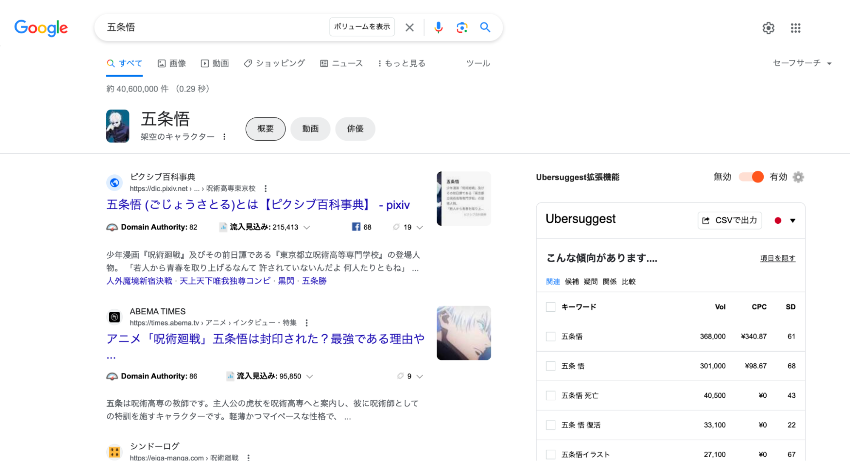
Task: Click backlinks icon showing 9
Action: click(x=401, y=376)
